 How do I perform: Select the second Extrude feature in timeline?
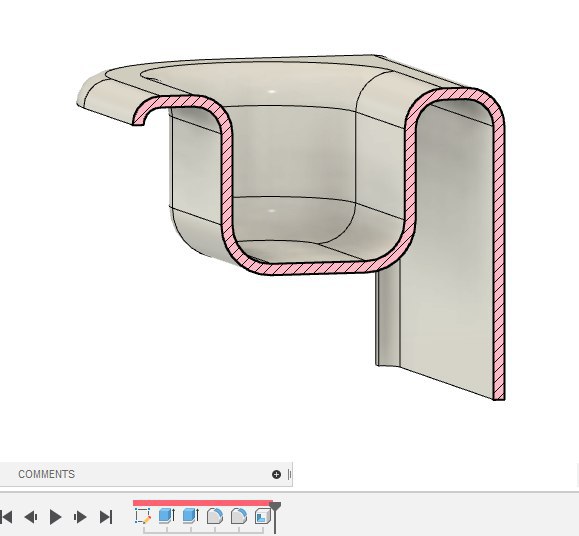[191, 516]
